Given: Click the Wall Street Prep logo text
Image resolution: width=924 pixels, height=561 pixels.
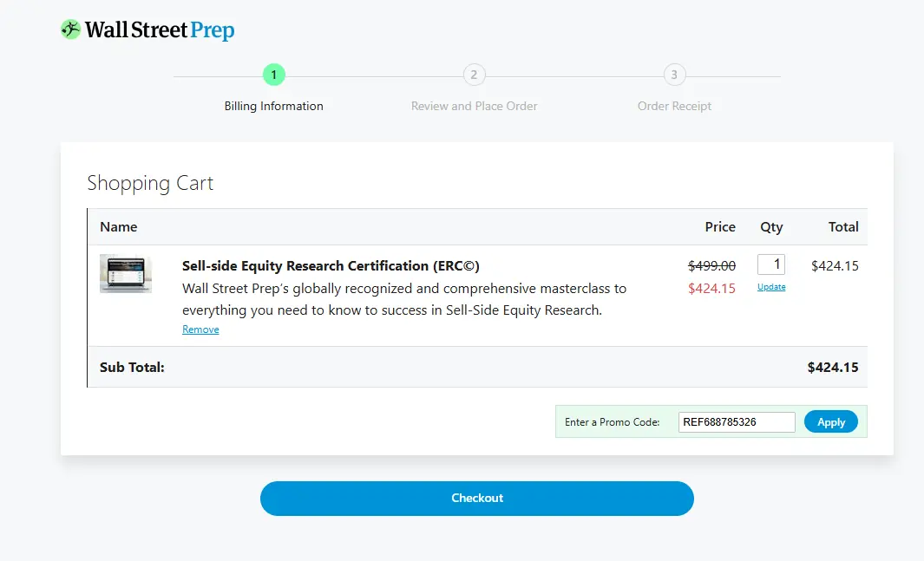Looking at the screenshot, I should pos(160,30).
